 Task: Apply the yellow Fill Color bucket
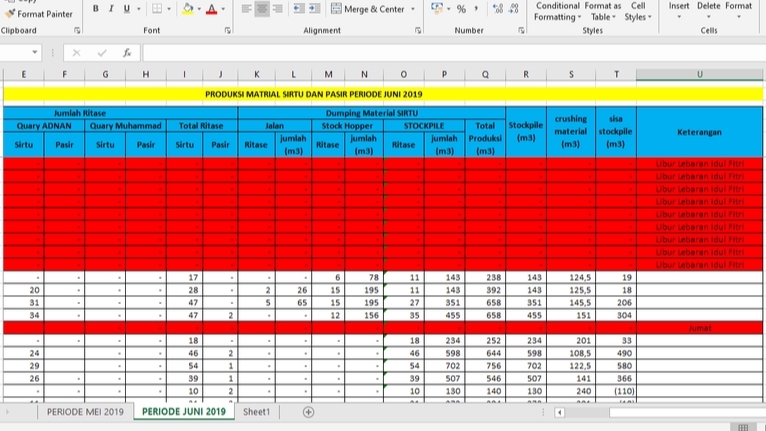188,8
